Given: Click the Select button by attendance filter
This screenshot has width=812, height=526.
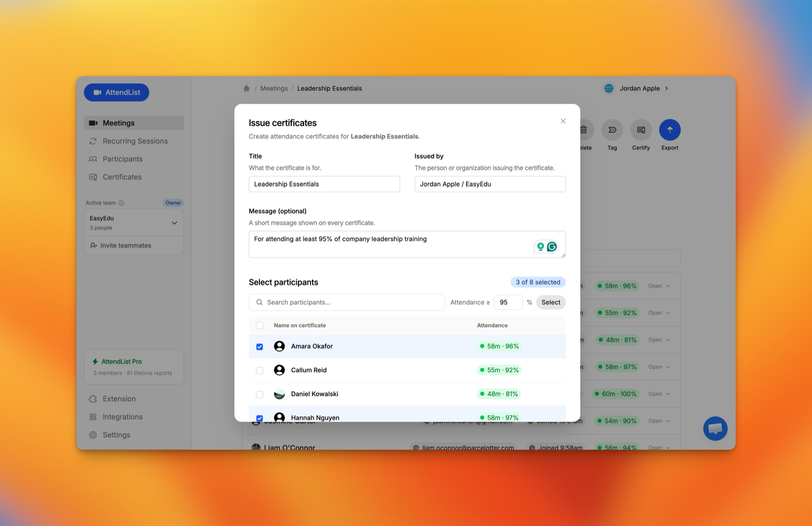Looking at the screenshot, I should point(551,302).
